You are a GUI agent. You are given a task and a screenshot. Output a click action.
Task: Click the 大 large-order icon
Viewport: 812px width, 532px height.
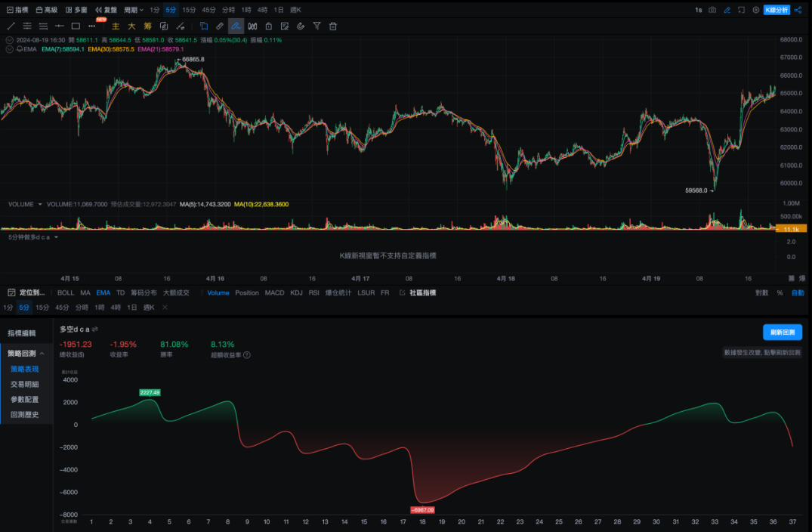coord(131,26)
